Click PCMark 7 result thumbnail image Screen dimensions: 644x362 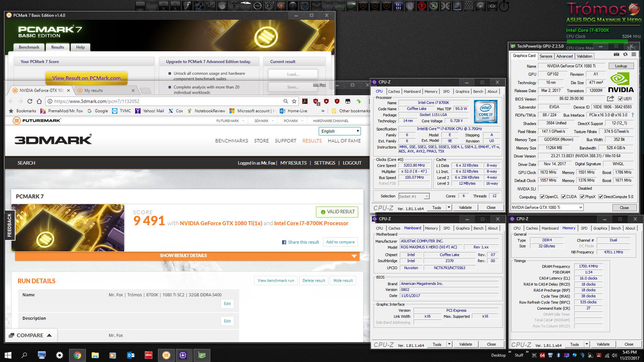click(68, 228)
